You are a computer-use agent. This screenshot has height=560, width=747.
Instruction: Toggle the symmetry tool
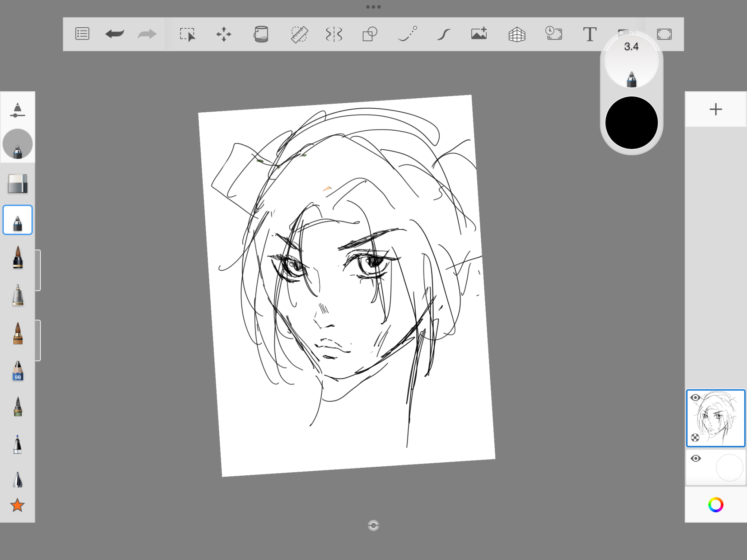(x=334, y=34)
